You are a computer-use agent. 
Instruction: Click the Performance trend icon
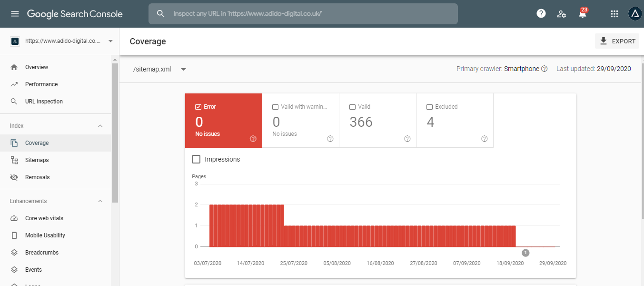(14, 84)
